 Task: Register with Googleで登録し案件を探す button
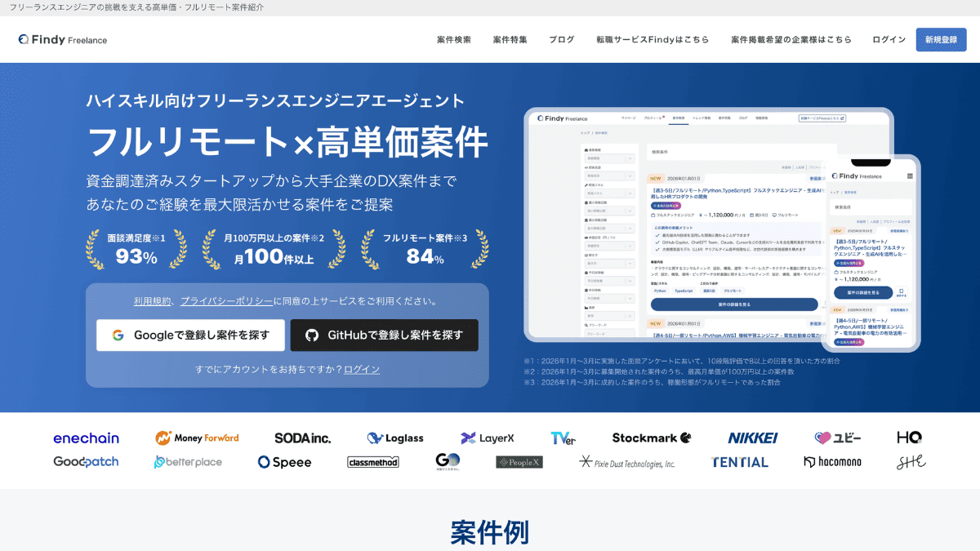coord(190,335)
